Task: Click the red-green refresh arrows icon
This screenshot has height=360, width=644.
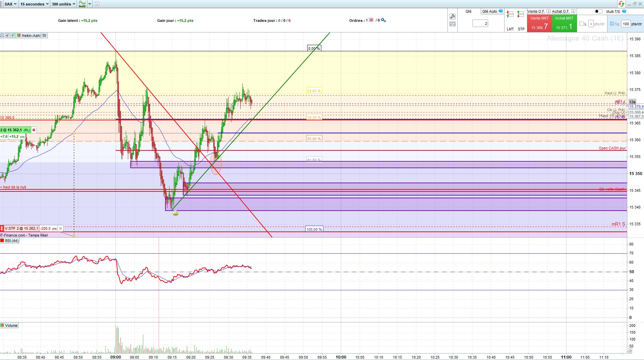Action: pyautogui.click(x=621, y=4)
